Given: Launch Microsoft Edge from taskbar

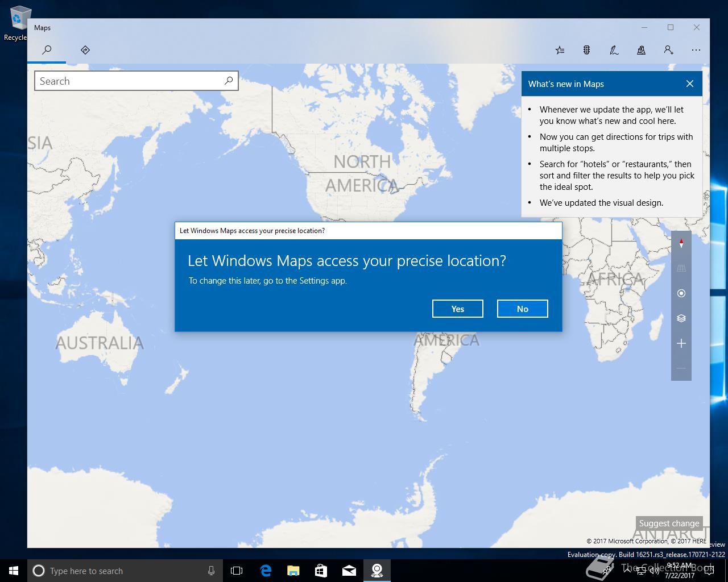Looking at the screenshot, I should 265,571.
